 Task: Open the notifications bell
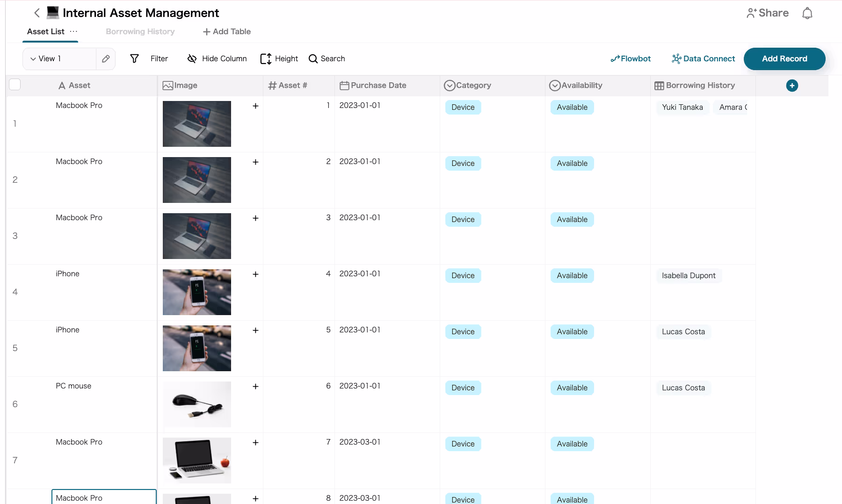pos(807,13)
